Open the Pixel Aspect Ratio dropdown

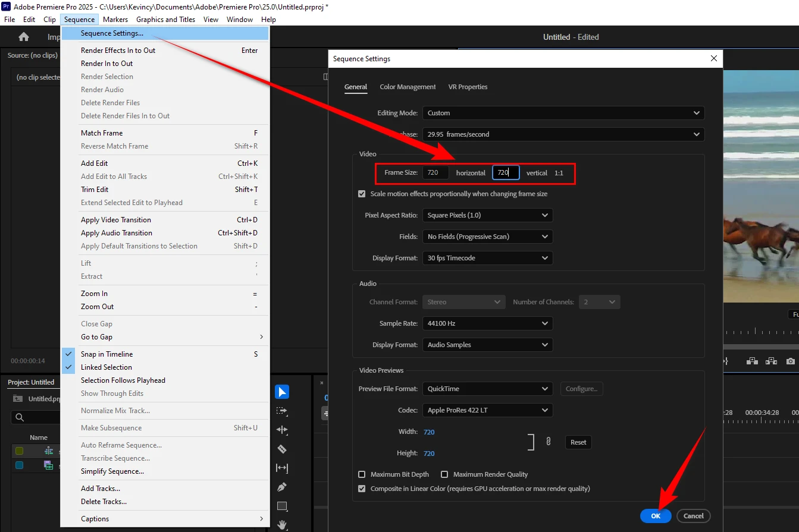pos(487,215)
